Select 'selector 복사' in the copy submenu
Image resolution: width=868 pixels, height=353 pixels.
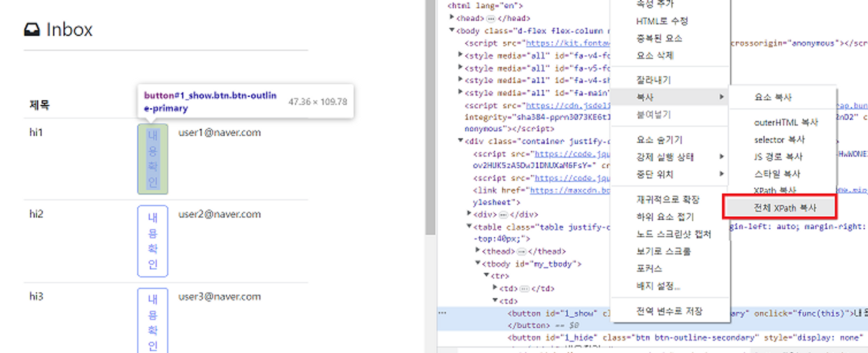783,140
